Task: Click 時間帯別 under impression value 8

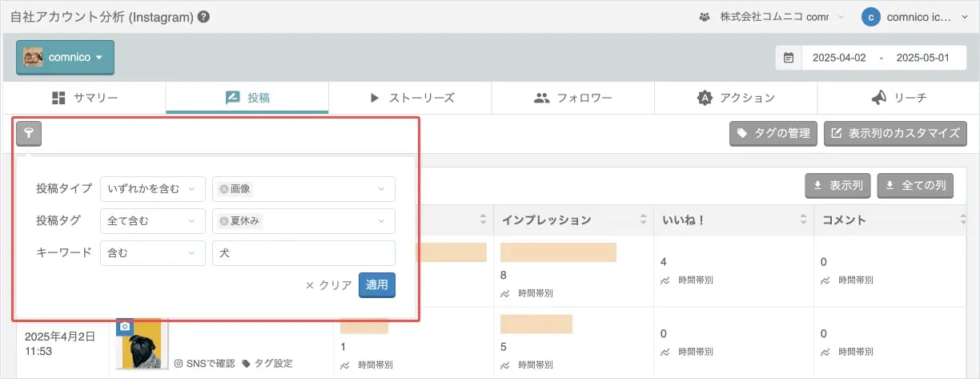Action: 526,293
